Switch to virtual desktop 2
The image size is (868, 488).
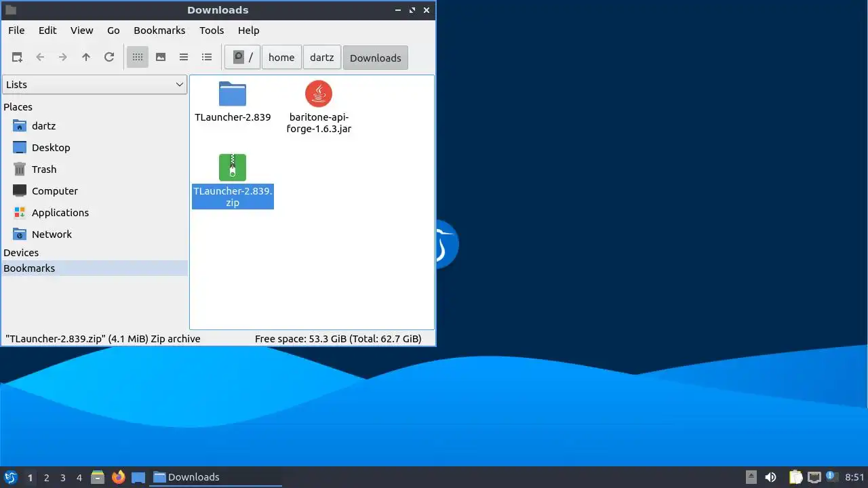[x=46, y=478]
